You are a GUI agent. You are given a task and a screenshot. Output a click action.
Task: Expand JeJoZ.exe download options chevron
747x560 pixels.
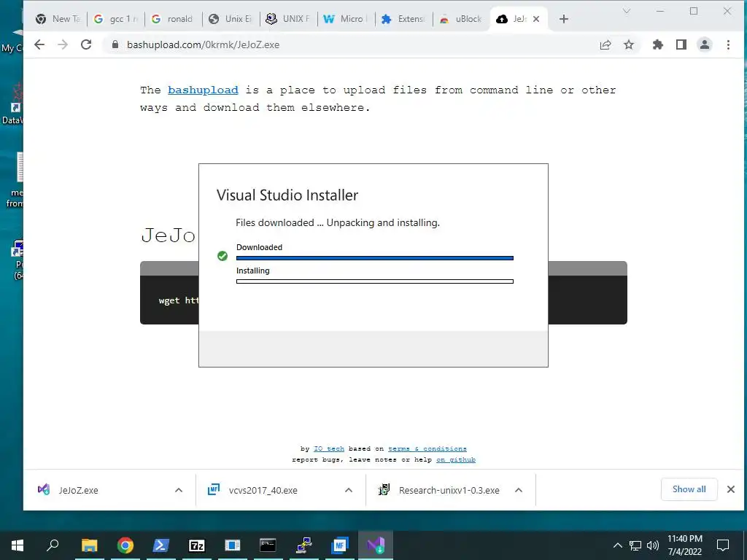pyautogui.click(x=179, y=490)
